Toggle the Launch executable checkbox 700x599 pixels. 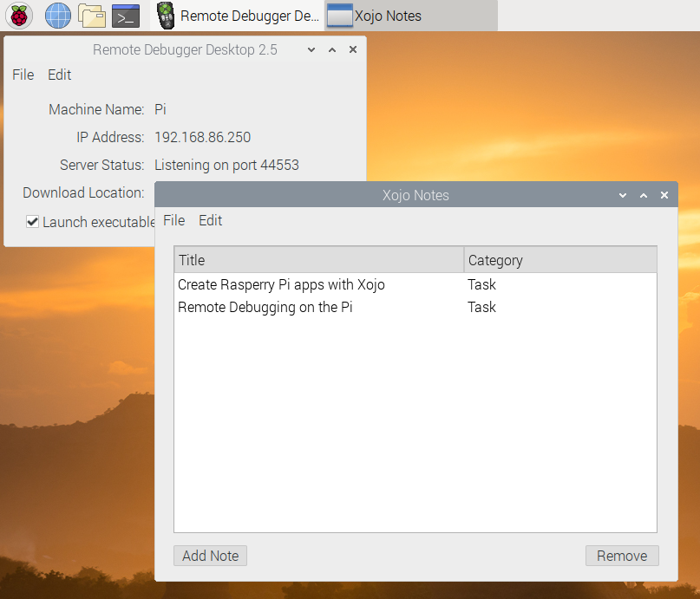(x=32, y=222)
